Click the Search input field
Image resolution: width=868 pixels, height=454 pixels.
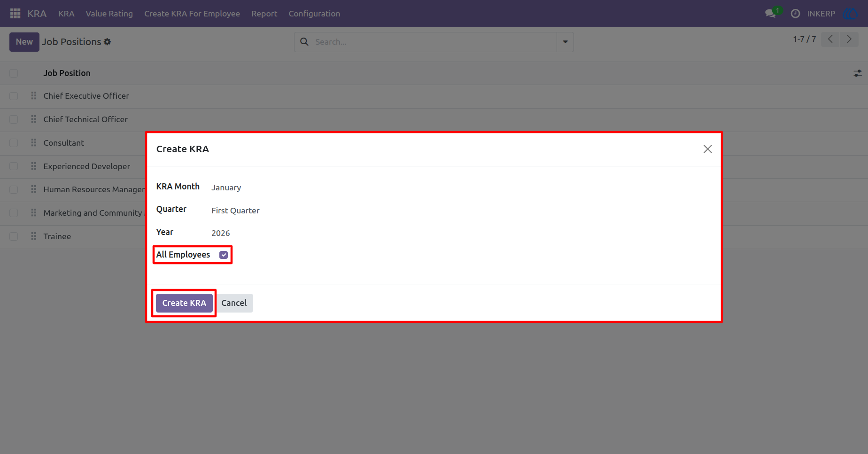click(x=434, y=42)
